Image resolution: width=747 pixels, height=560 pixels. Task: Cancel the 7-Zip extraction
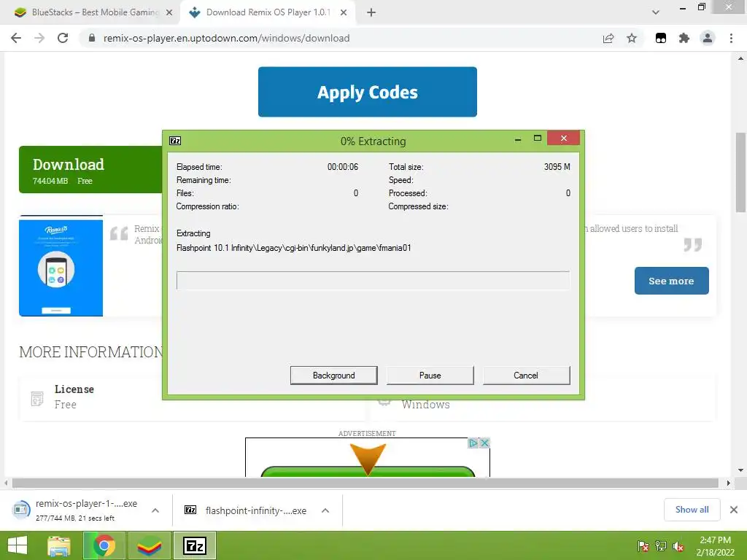526,376
